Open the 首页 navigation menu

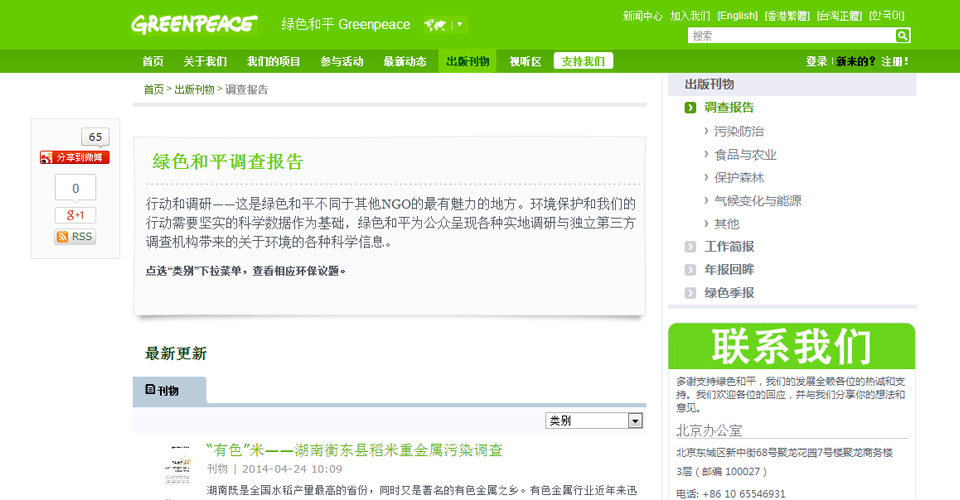click(x=152, y=61)
